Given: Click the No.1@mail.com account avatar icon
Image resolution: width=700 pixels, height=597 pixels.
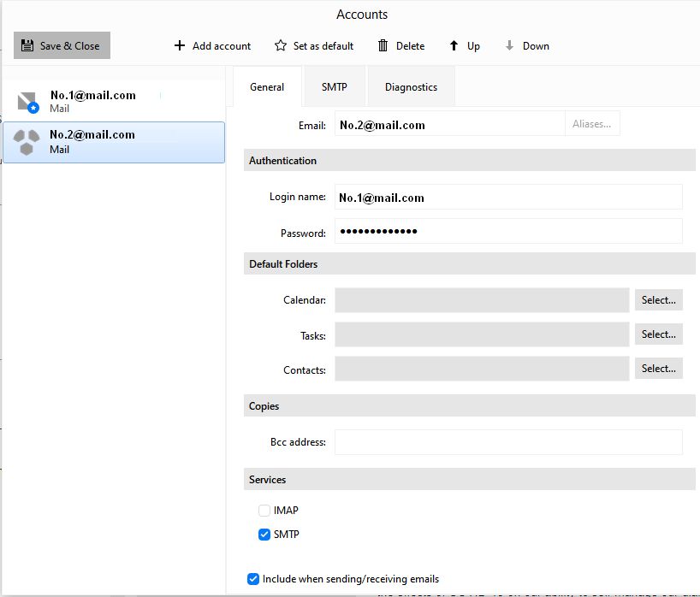Looking at the screenshot, I should 27,102.
